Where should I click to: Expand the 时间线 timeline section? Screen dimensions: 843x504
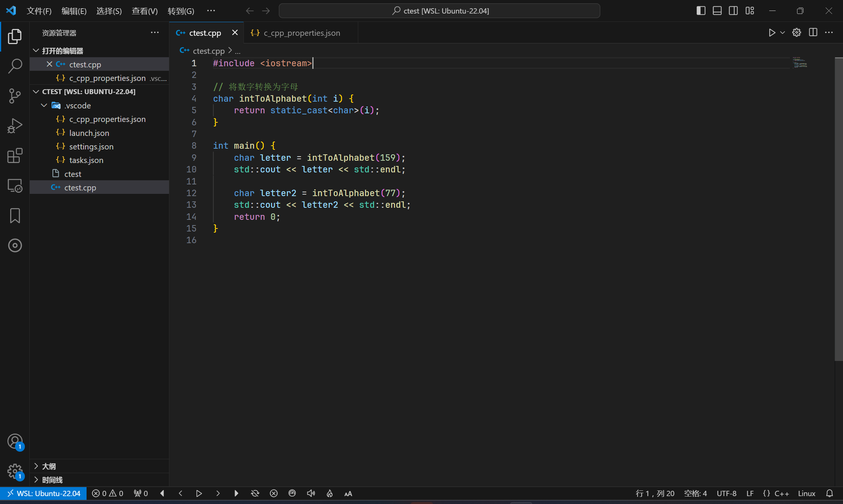click(99, 480)
